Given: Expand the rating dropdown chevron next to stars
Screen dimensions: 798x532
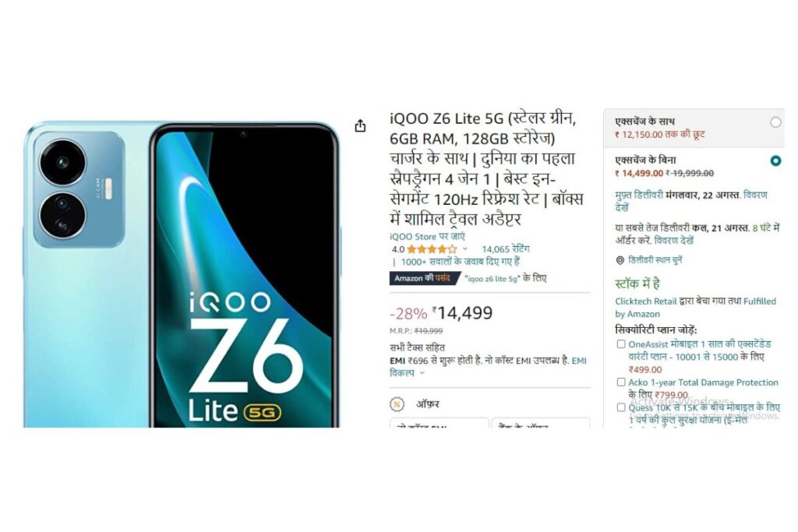Looking at the screenshot, I should pos(464,249).
